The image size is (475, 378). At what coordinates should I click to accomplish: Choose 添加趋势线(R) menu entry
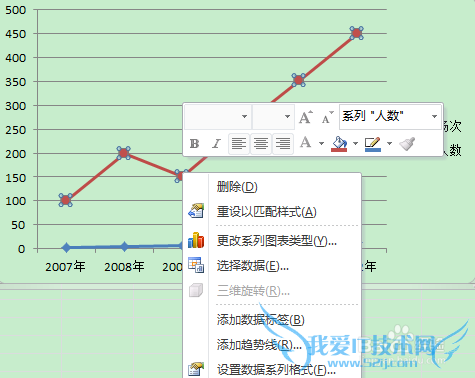point(272,345)
